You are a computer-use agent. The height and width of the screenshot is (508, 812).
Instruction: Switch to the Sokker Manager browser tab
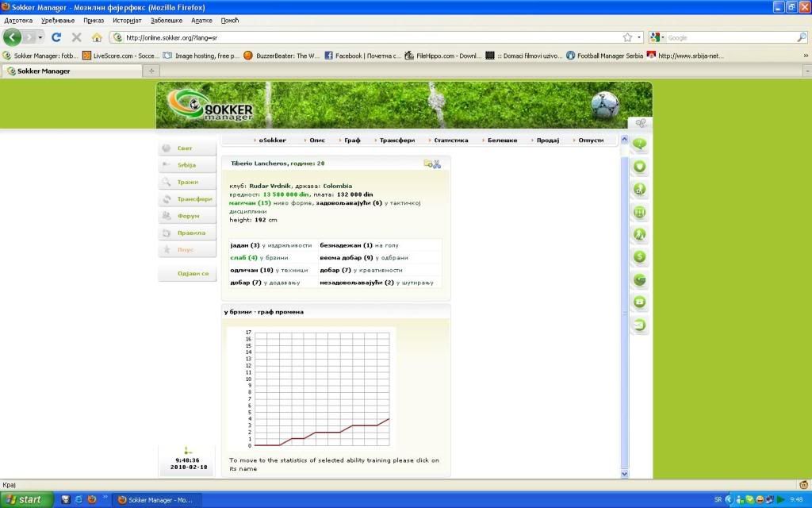(71, 71)
